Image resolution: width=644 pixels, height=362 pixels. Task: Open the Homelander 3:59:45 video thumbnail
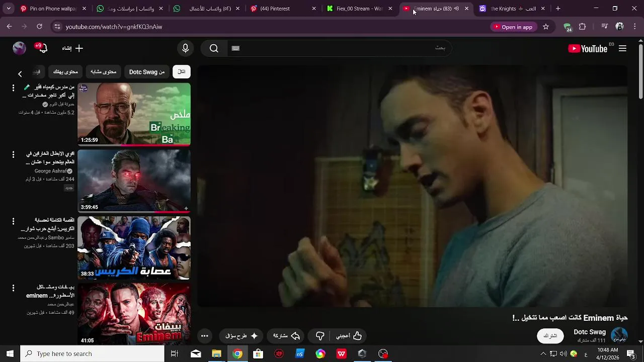[134, 181]
